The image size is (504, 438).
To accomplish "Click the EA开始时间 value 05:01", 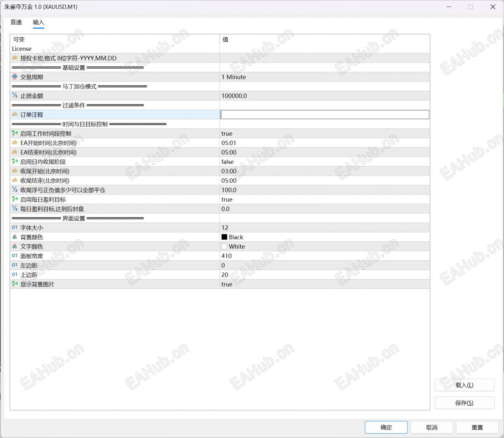I will [x=229, y=143].
